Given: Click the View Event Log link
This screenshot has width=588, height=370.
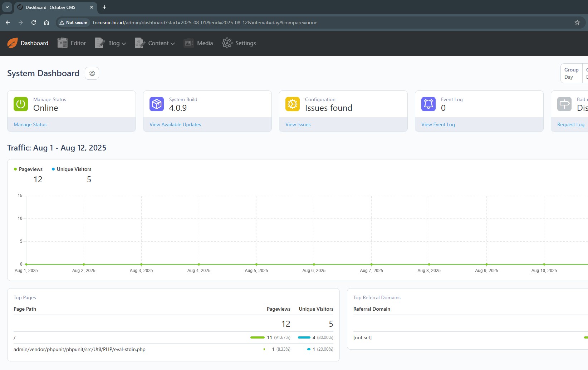Looking at the screenshot, I should 438,124.
